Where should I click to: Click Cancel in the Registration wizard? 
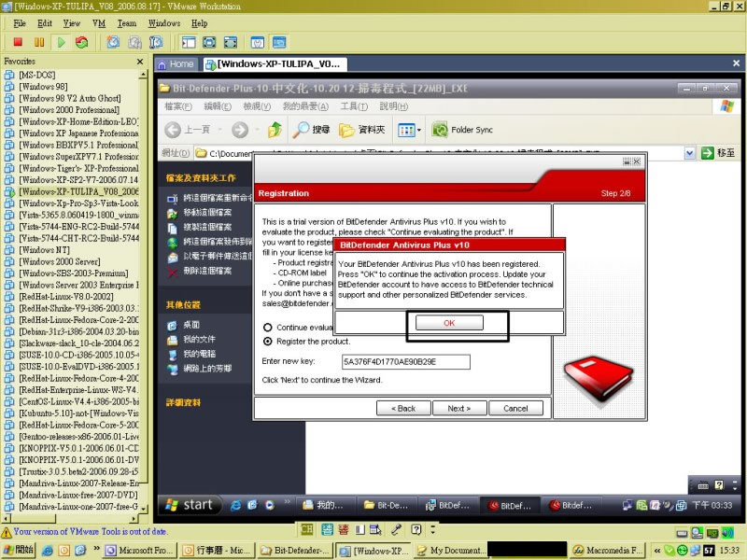515,409
